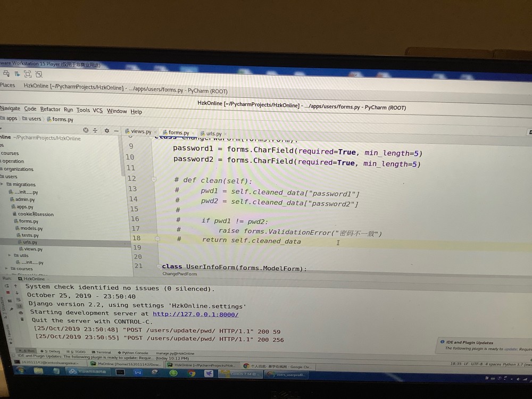Select tests.py in project tree
The image size is (532, 399).
(x=28, y=235)
